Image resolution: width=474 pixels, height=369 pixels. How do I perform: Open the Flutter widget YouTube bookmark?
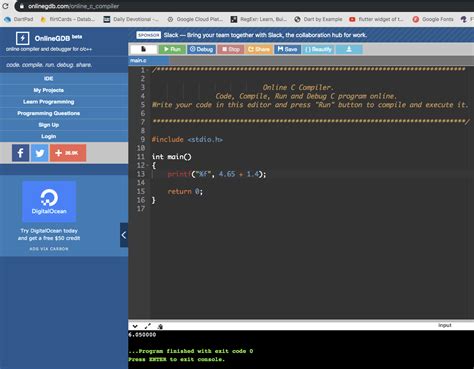tap(376, 19)
